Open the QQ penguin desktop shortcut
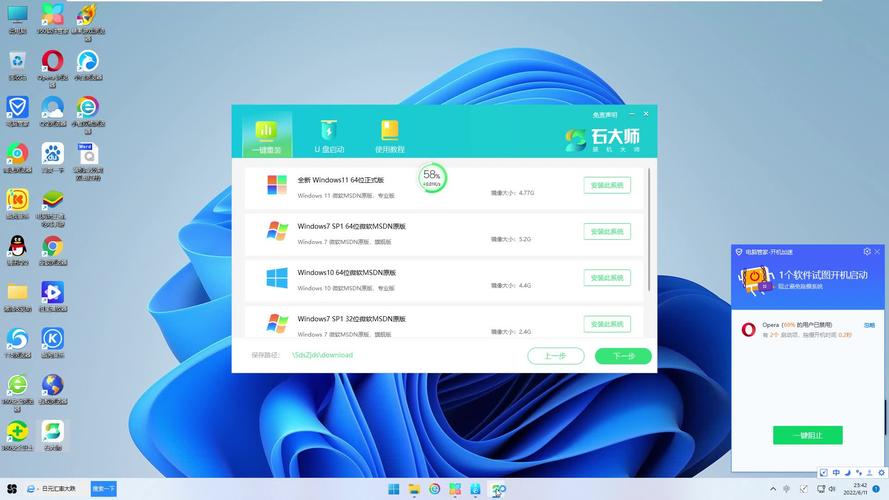Screen dimensions: 889x500 pos(18,250)
